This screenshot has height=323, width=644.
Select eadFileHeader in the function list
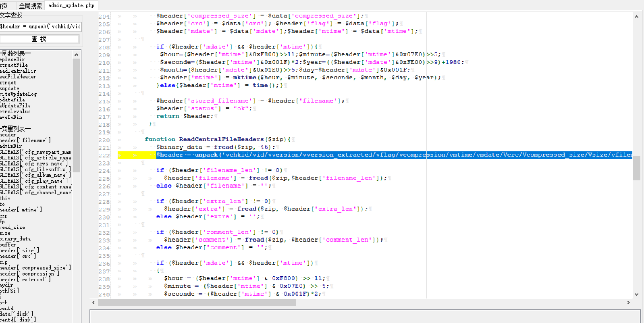pyautogui.click(x=18, y=77)
